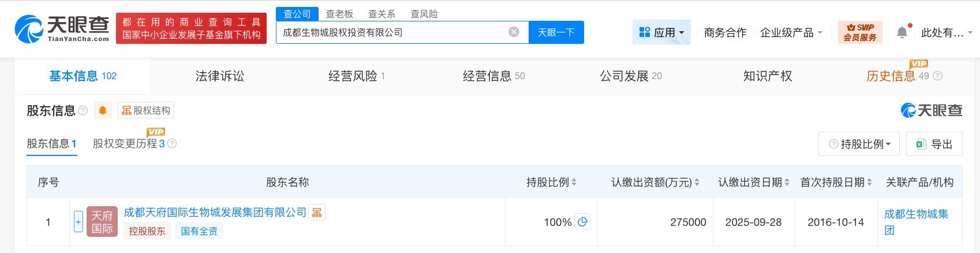980x253 pixels.
Task: Sort by 认缴出资额 column
Action: click(x=697, y=183)
